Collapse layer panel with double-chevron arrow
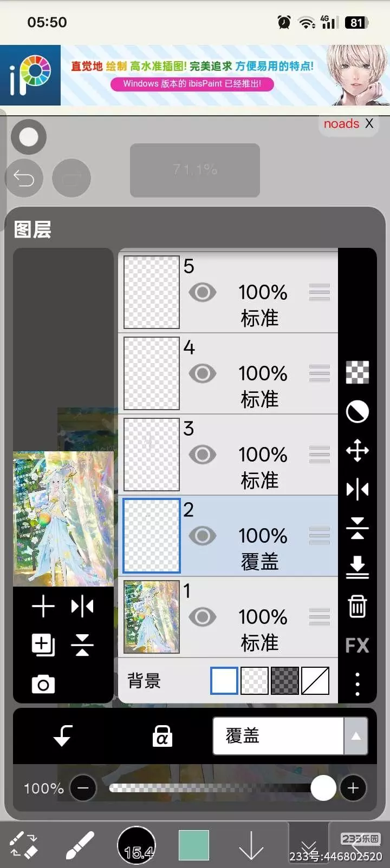The image size is (390, 868). coord(309,847)
